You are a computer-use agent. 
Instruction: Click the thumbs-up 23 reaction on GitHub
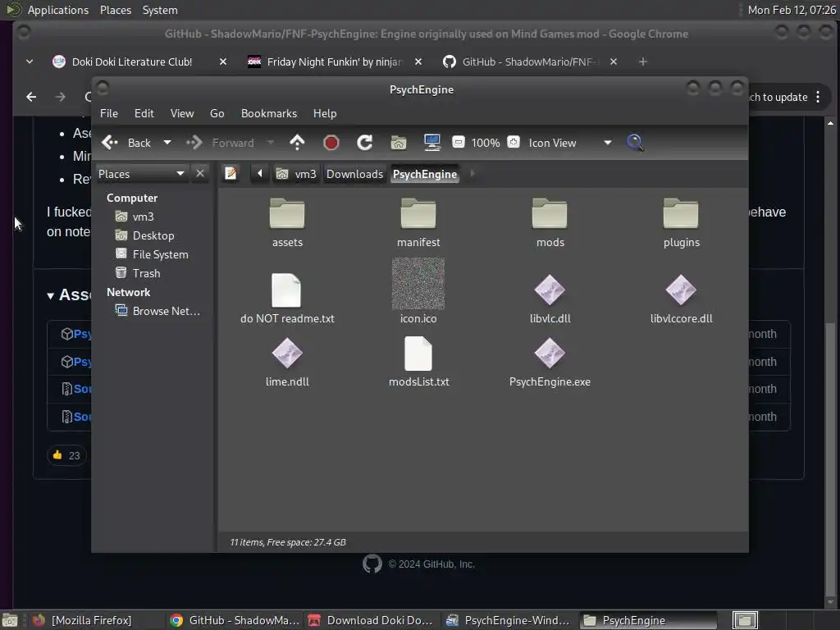tap(66, 455)
